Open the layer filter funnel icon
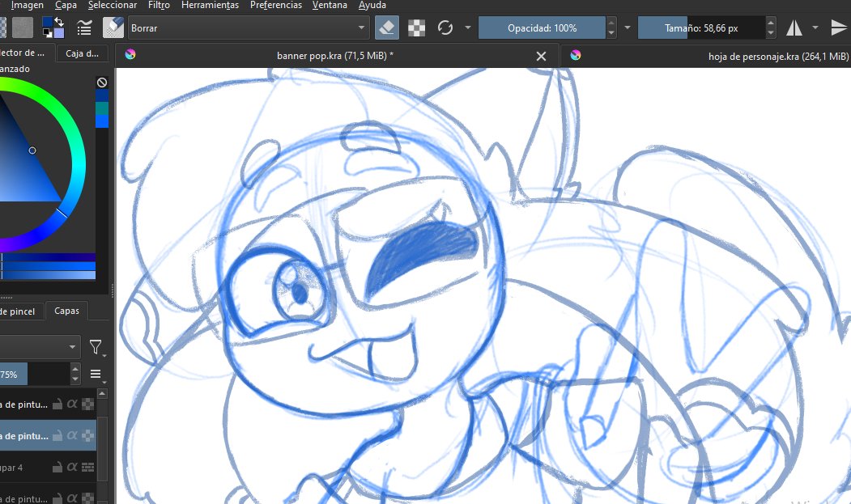Viewport: 851px width, 504px height. click(96, 346)
